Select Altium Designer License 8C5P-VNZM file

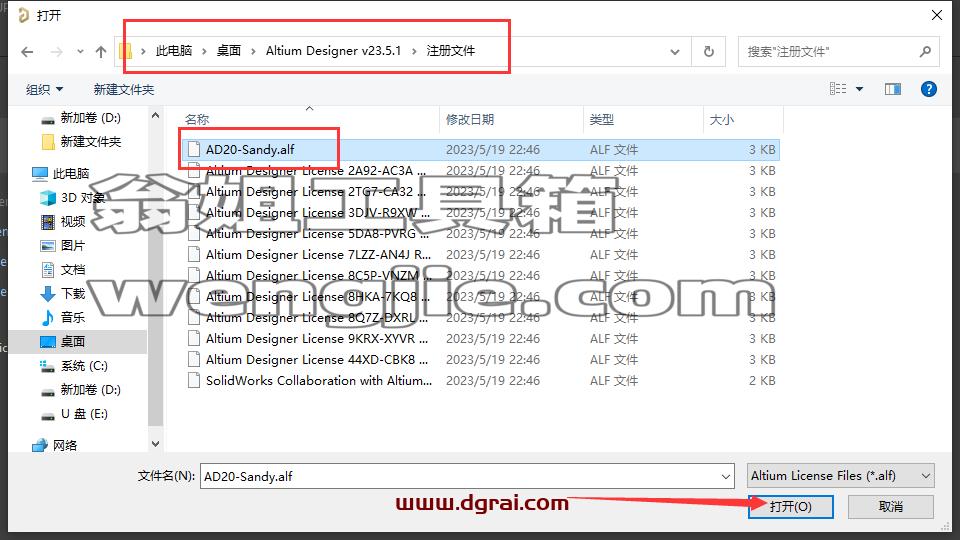(x=481, y=276)
